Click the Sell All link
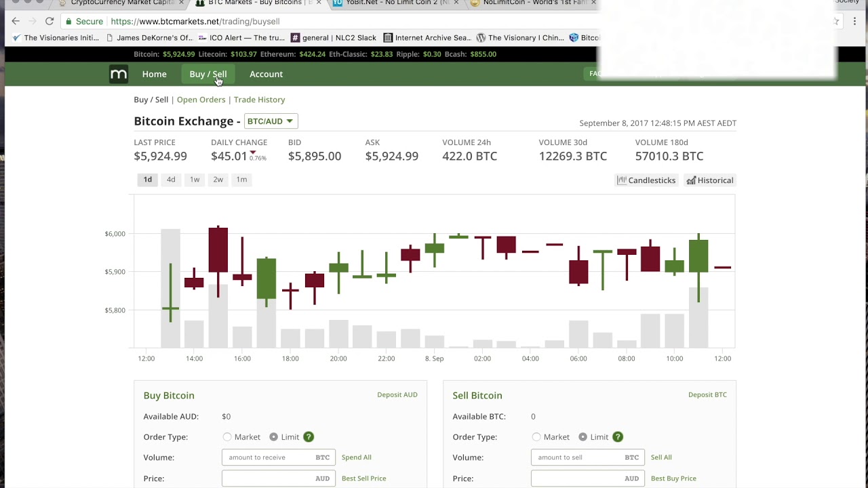 point(661,457)
